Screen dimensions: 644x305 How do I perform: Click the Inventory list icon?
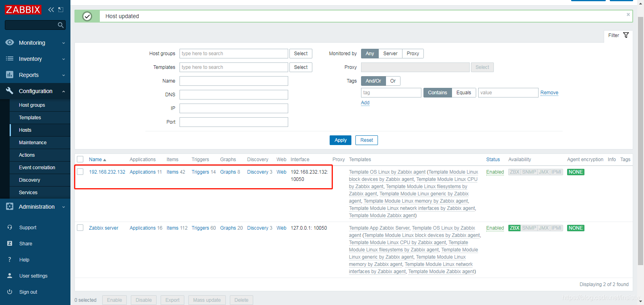(10, 58)
